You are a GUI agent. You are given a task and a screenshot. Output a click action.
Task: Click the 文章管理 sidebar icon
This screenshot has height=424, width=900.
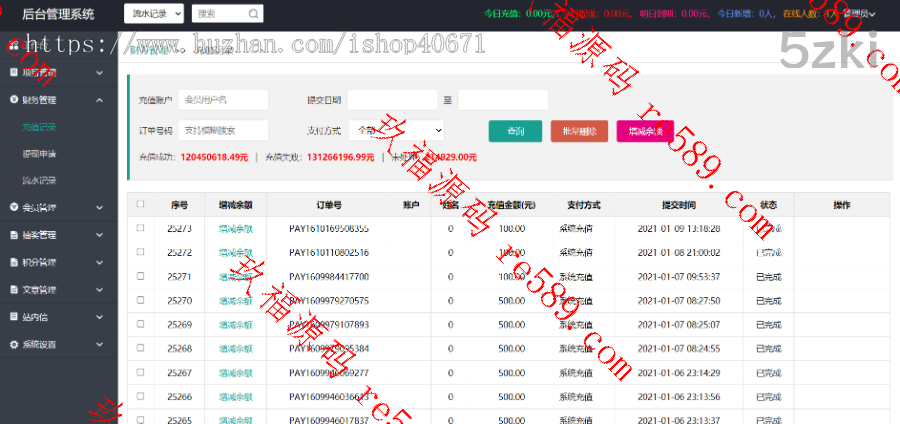click(13, 290)
